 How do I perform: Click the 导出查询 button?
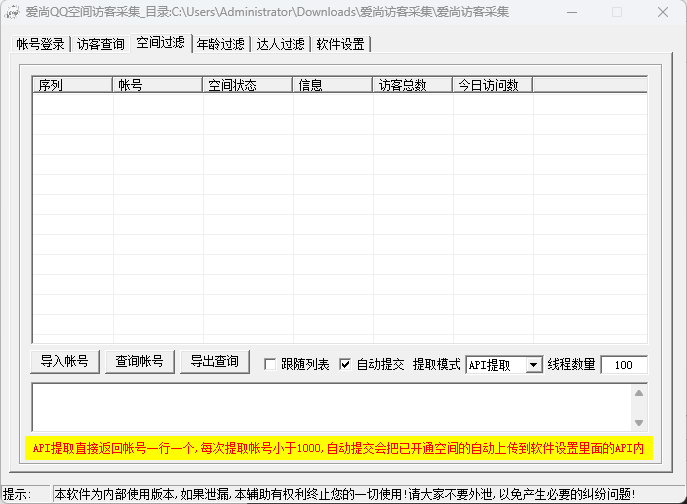click(214, 362)
